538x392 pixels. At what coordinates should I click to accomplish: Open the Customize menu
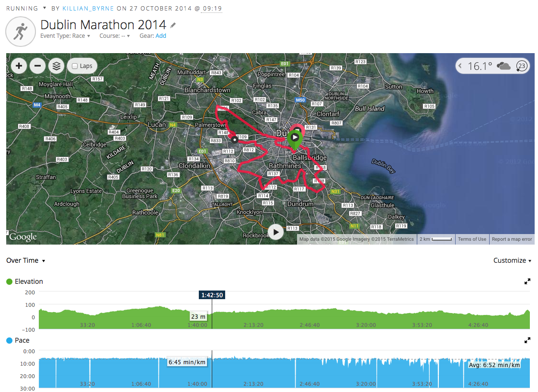tap(512, 260)
